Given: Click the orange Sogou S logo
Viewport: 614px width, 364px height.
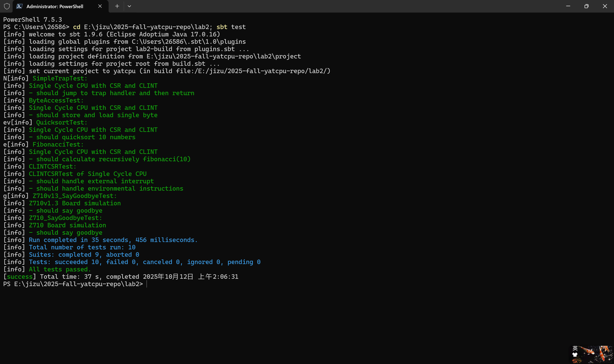Looking at the screenshot, I should tap(575, 361).
